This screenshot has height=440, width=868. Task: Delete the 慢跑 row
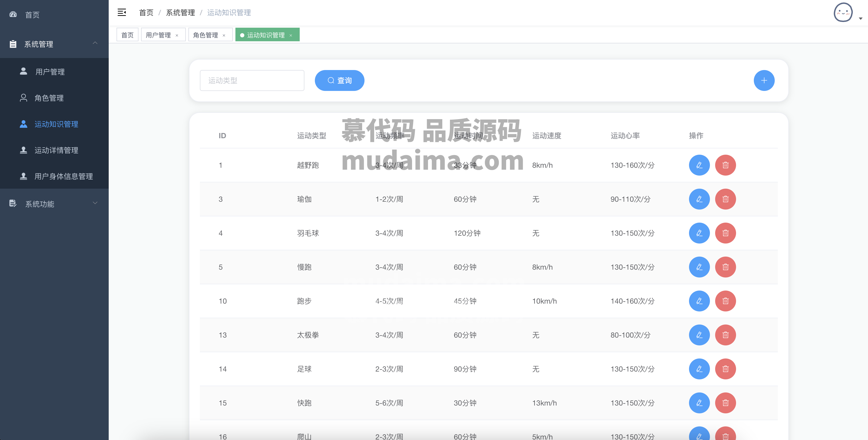click(725, 267)
